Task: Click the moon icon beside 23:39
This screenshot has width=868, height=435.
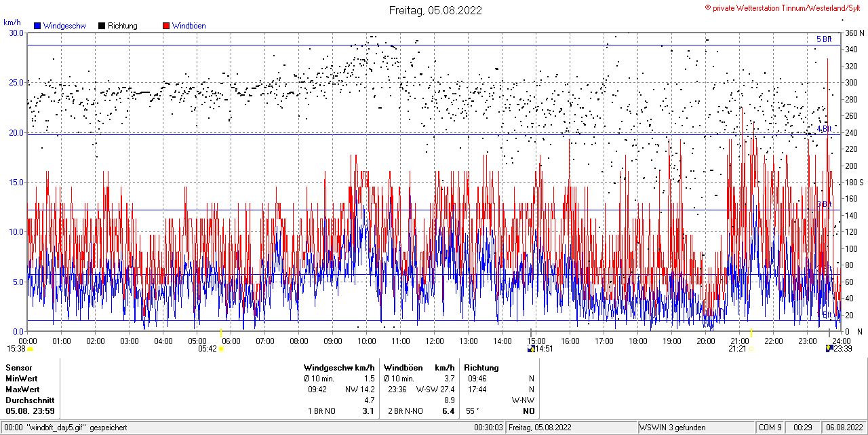Action: point(829,349)
